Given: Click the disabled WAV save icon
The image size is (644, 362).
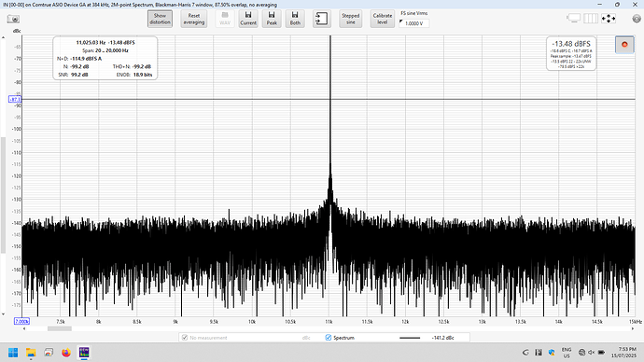Looking at the screenshot, I should point(225,19).
